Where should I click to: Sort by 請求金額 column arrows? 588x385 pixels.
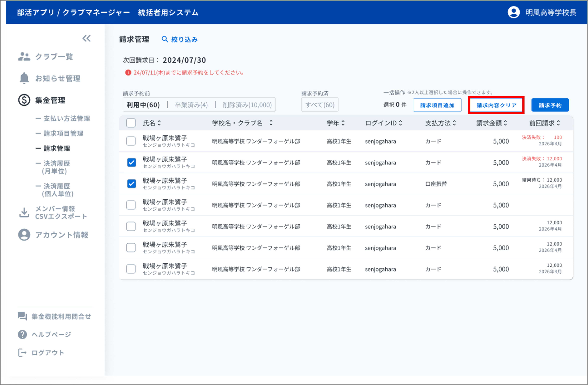505,123
